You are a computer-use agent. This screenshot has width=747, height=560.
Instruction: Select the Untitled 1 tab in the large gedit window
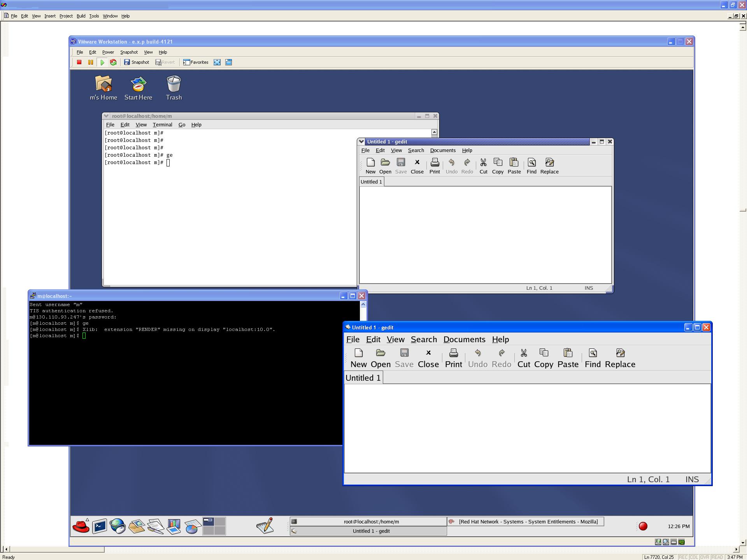click(363, 378)
